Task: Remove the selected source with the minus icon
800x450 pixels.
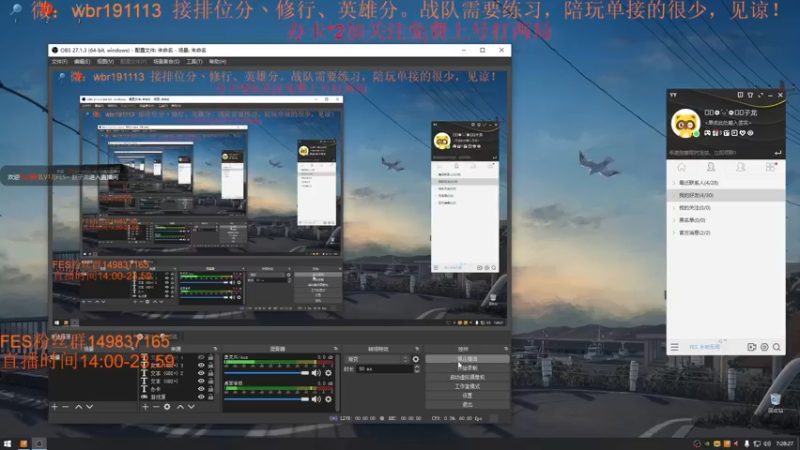Action: (156, 407)
